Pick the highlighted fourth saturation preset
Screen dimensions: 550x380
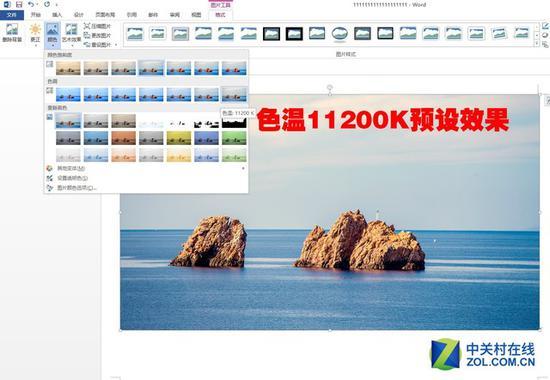pyautogui.click(x=151, y=68)
